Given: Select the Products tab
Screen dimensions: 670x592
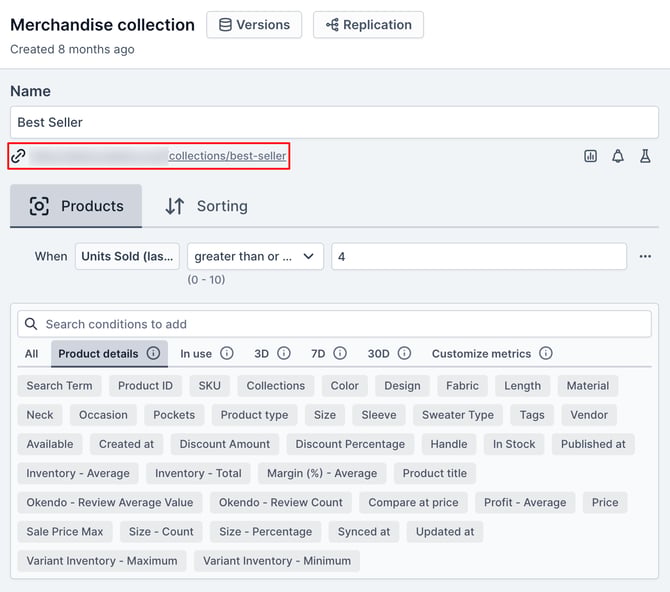Looking at the screenshot, I should [76, 206].
